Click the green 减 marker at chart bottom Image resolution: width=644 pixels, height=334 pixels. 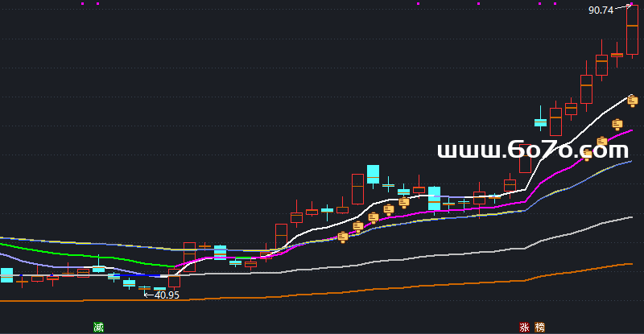[98, 327]
